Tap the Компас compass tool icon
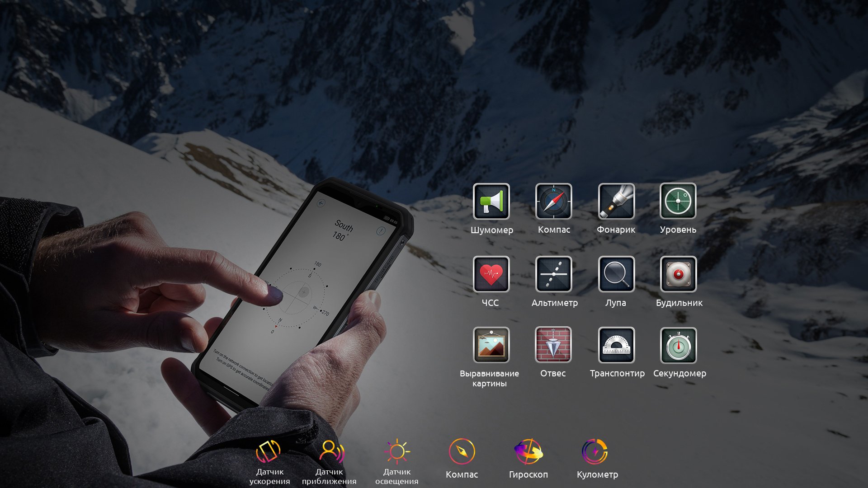The width and height of the screenshot is (868, 488). pos(553,202)
